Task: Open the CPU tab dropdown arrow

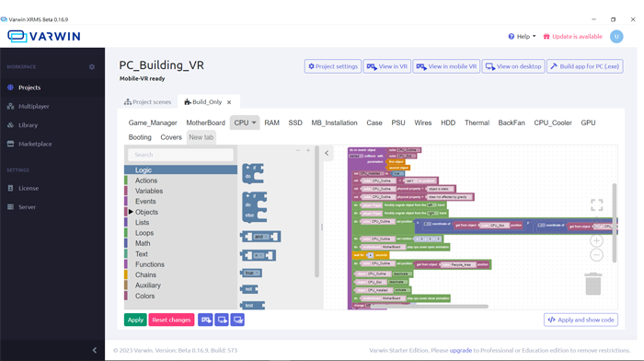Action: click(254, 122)
